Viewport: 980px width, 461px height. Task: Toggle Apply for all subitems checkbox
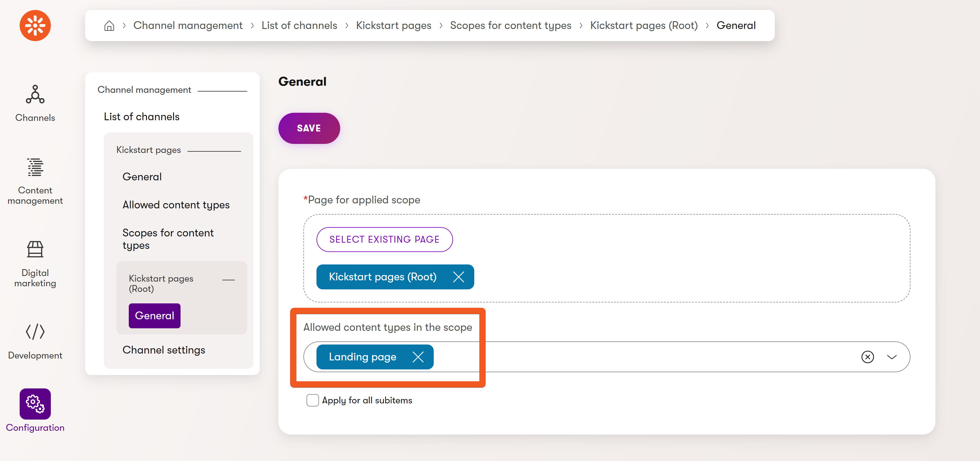pos(312,400)
